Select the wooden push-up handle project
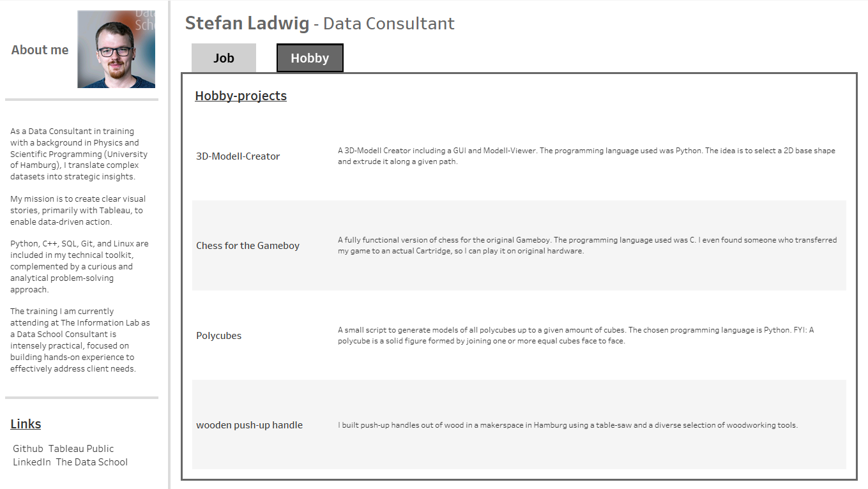Image resolution: width=868 pixels, height=489 pixels. point(250,425)
